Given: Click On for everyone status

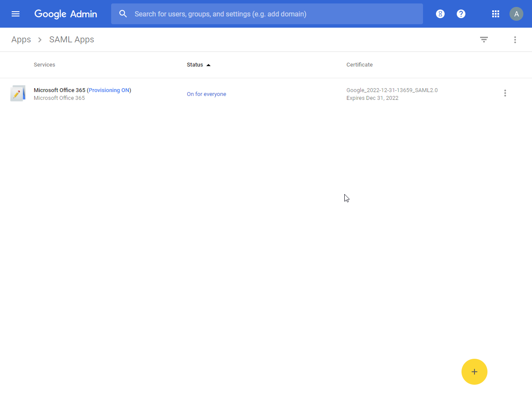Looking at the screenshot, I should (206, 94).
